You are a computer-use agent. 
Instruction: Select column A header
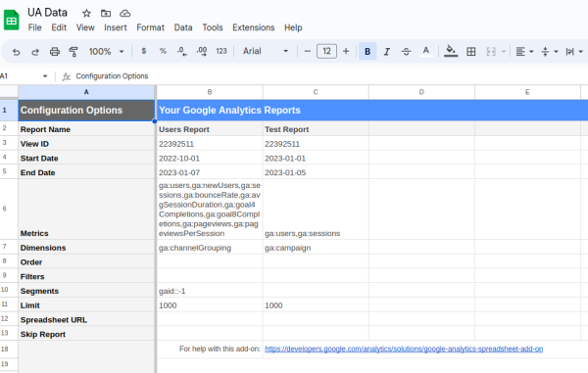[x=86, y=92]
